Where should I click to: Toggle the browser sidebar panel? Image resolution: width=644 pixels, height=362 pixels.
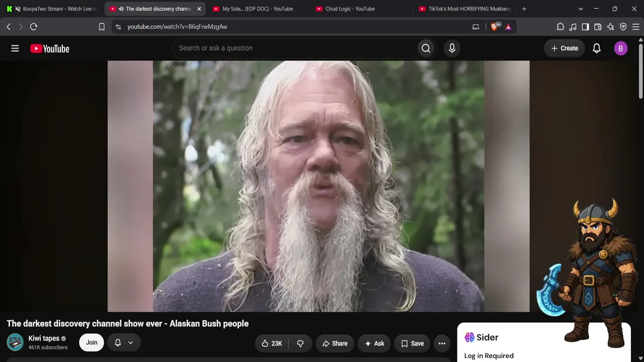pyautogui.click(x=586, y=27)
